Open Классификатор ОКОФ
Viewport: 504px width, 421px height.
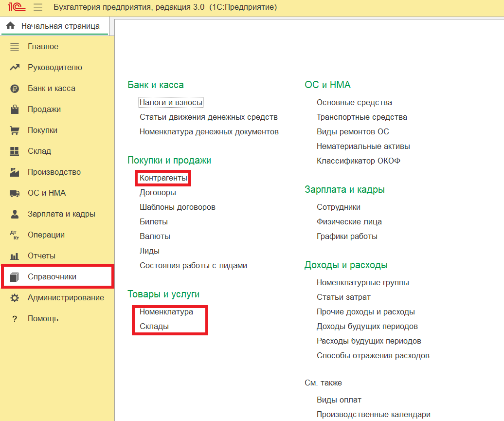[359, 161]
